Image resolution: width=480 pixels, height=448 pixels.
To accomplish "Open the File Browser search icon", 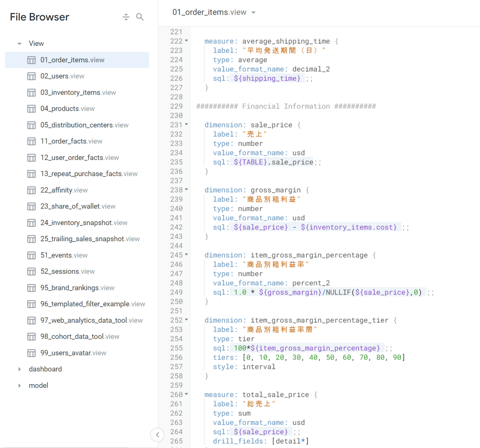I will pos(140,17).
